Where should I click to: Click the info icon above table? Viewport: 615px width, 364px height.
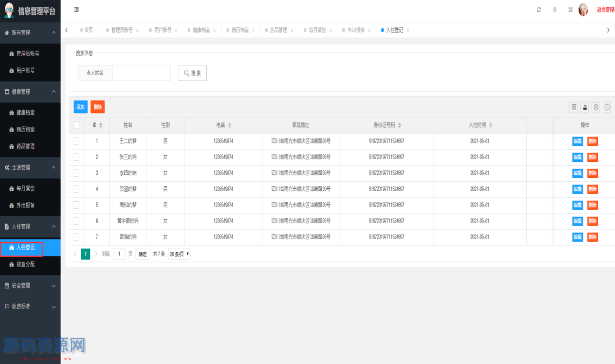pos(607,107)
